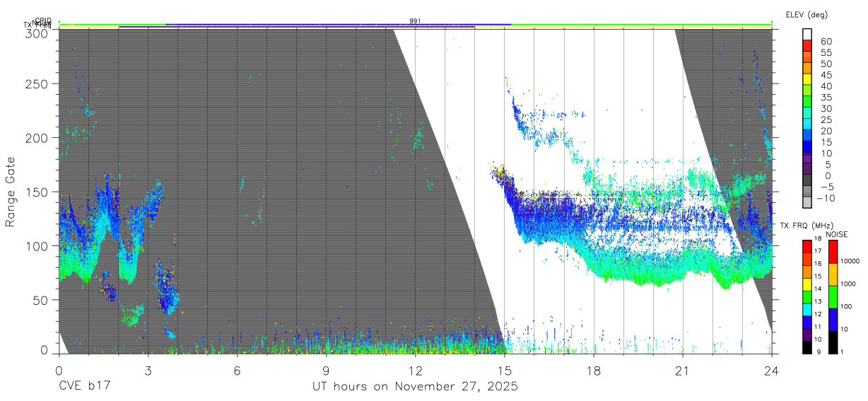The height and width of the screenshot is (401, 868).
Task: Click the white top swatch of ELEV color bar
Action: [807, 35]
